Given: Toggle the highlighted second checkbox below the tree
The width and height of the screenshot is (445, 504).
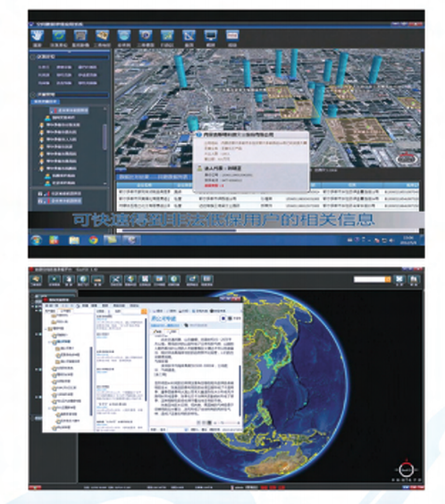Looking at the screenshot, I should pos(40,201).
